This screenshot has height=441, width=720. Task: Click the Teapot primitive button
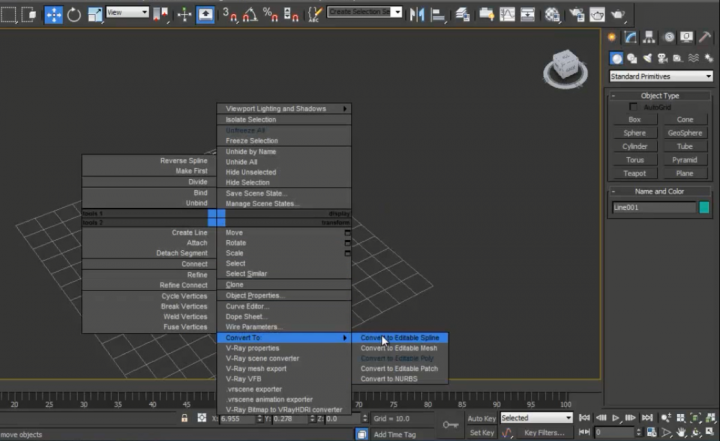[635, 172]
